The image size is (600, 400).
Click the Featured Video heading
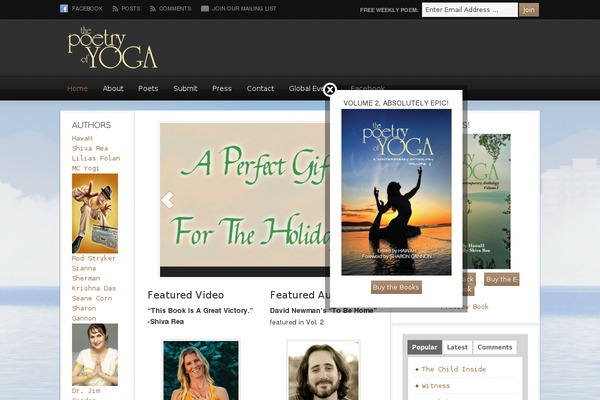coord(186,295)
